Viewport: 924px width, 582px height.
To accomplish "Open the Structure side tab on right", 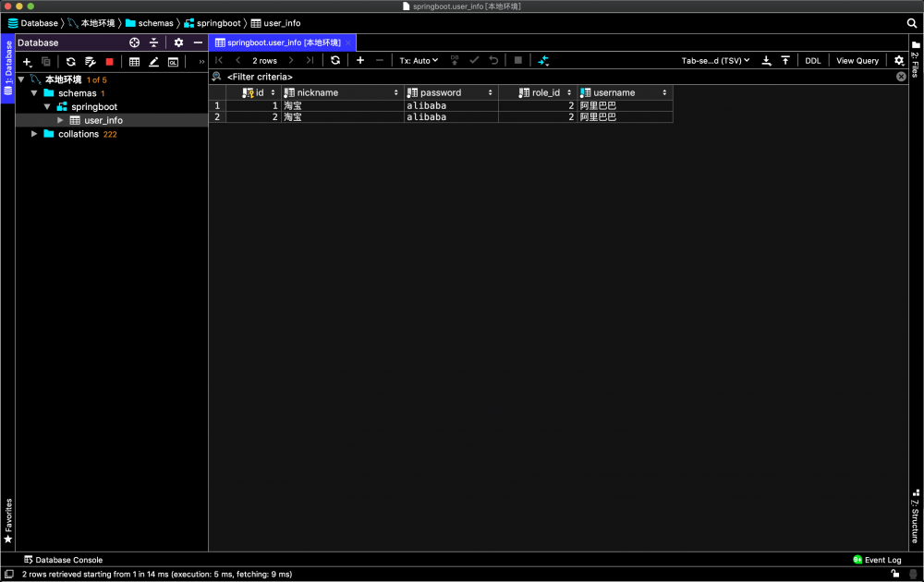I will [916, 516].
